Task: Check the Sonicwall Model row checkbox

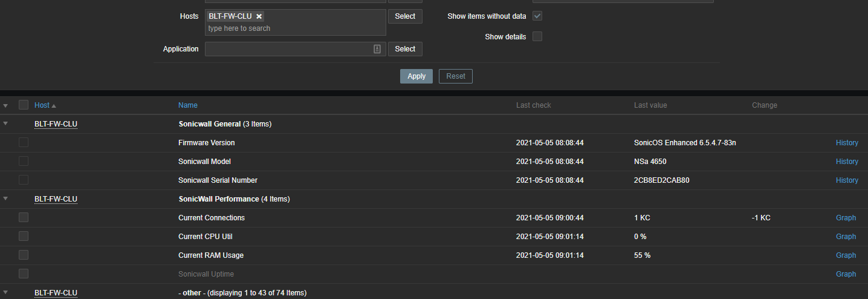Action: tap(24, 162)
